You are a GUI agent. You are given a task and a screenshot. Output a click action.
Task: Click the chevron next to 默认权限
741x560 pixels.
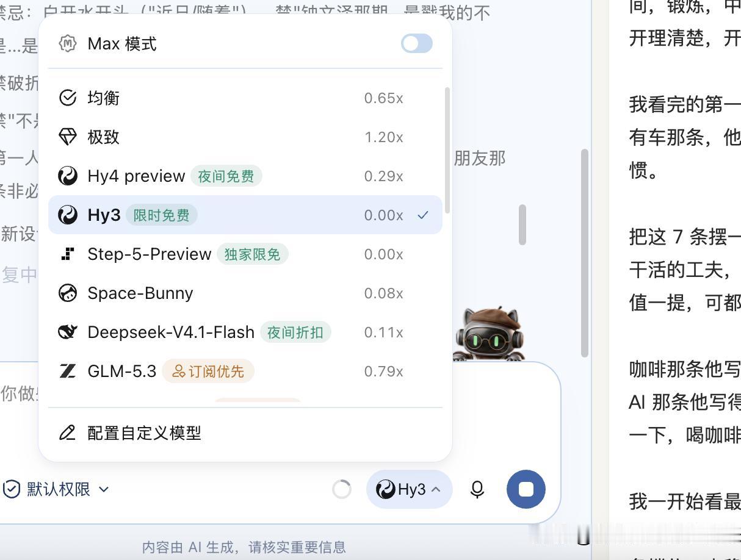coord(104,489)
